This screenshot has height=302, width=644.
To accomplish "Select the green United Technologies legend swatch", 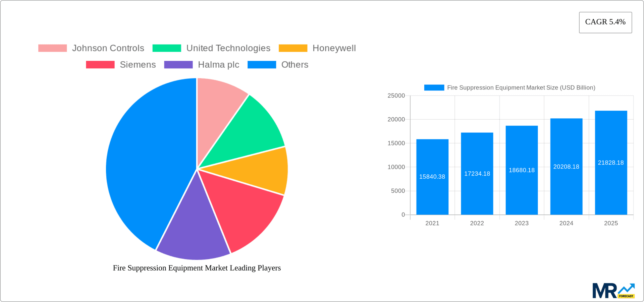I will (x=166, y=48).
